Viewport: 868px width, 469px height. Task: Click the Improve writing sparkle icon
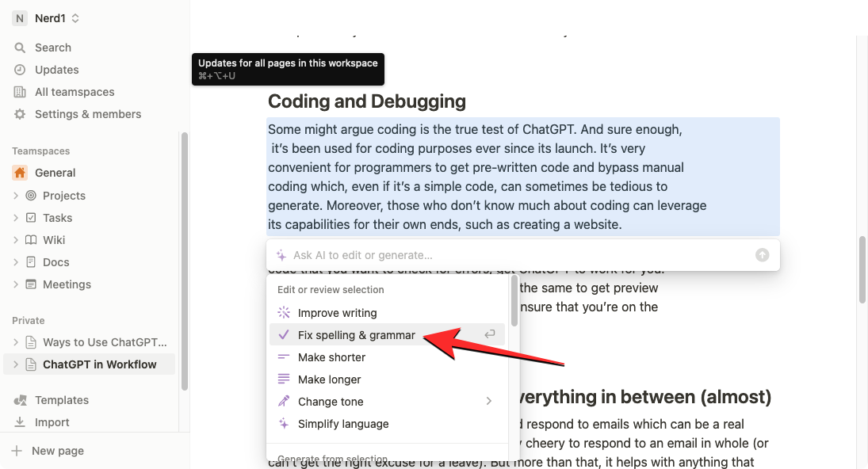(x=284, y=312)
